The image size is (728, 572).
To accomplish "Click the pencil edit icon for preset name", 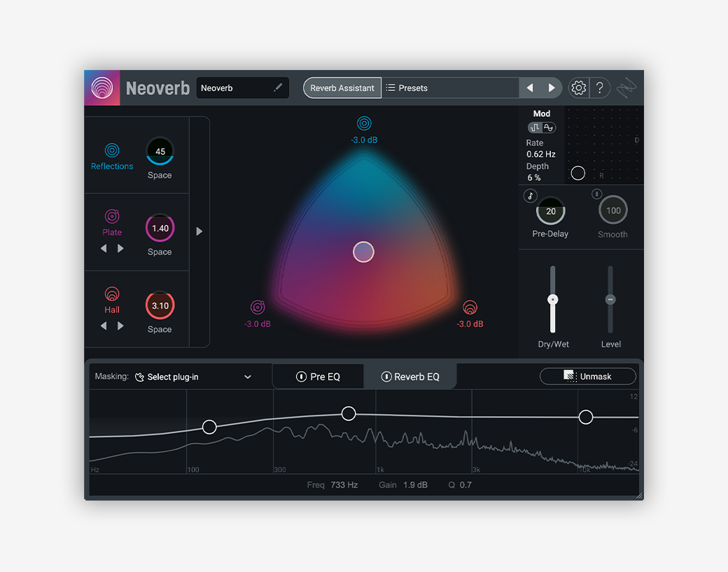I will click(278, 88).
